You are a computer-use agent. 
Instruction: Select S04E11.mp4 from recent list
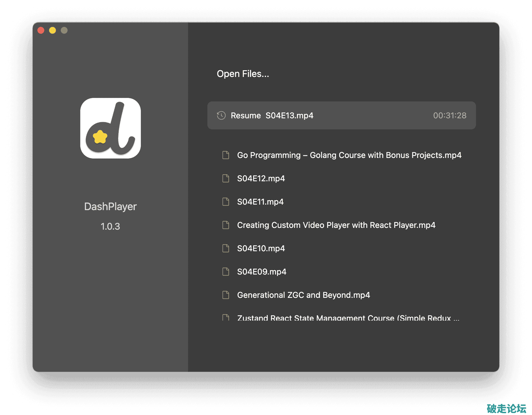point(260,202)
